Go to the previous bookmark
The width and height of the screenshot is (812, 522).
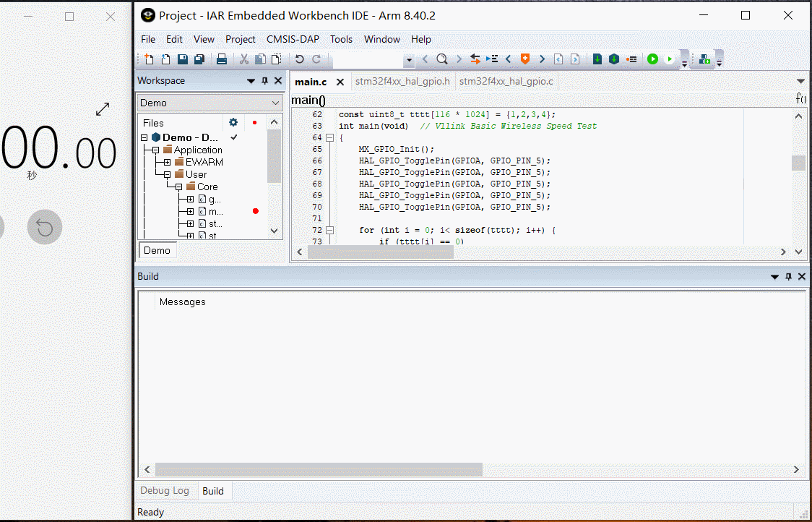click(508, 59)
